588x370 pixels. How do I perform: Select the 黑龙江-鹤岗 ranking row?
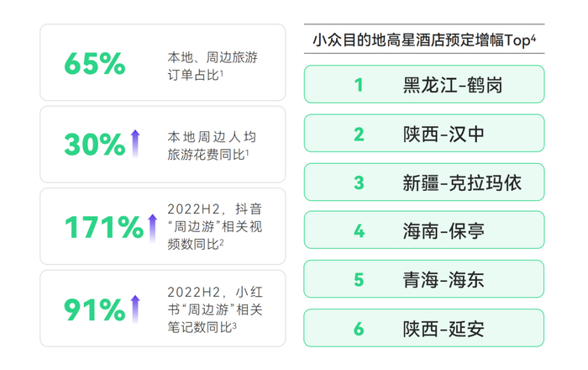(423, 85)
